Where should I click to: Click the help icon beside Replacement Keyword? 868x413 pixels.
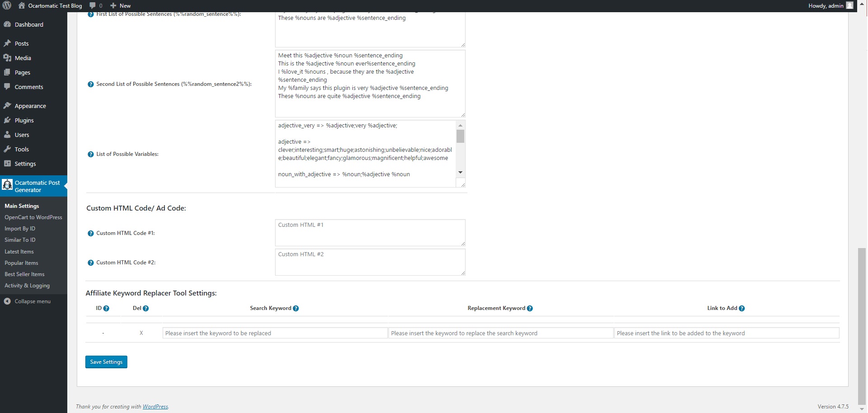(x=530, y=309)
